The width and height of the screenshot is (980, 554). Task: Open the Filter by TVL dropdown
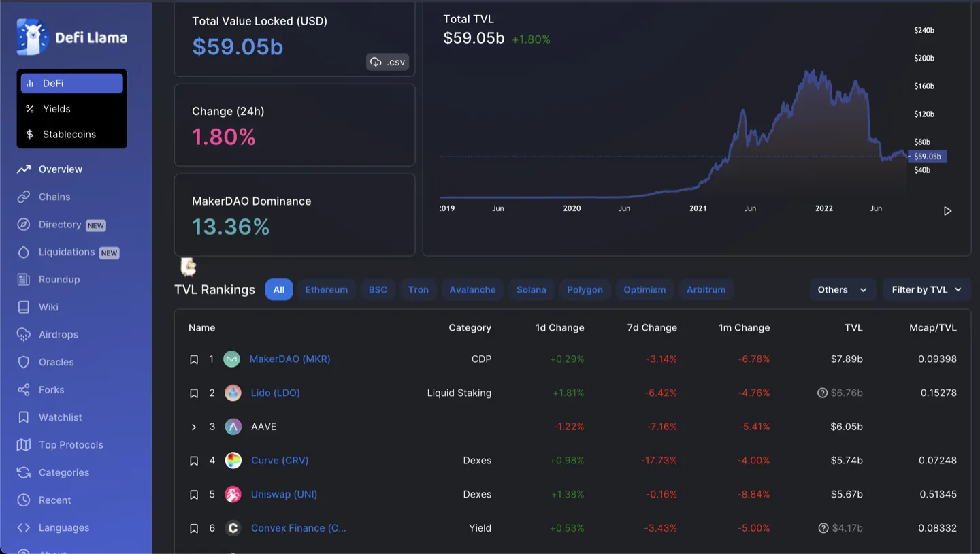pyautogui.click(x=927, y=289)
